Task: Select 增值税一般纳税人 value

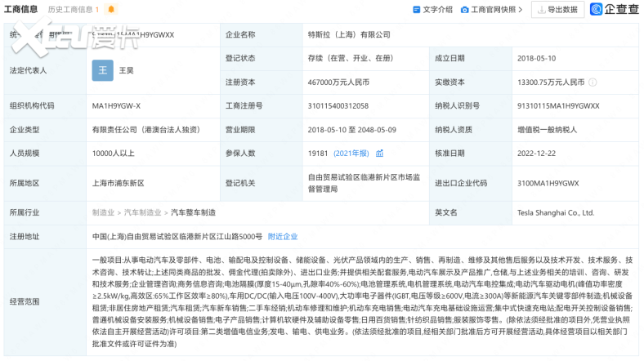Action: [547, 130]
